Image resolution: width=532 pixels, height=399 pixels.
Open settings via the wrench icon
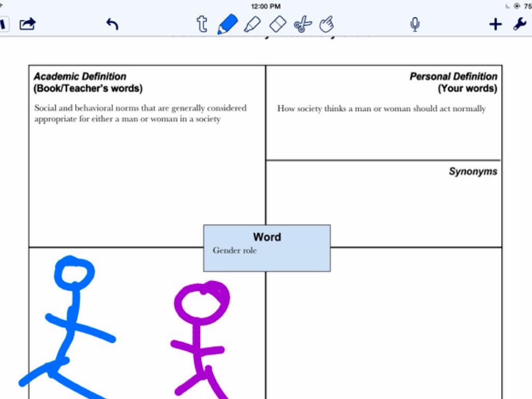[520, 24]
